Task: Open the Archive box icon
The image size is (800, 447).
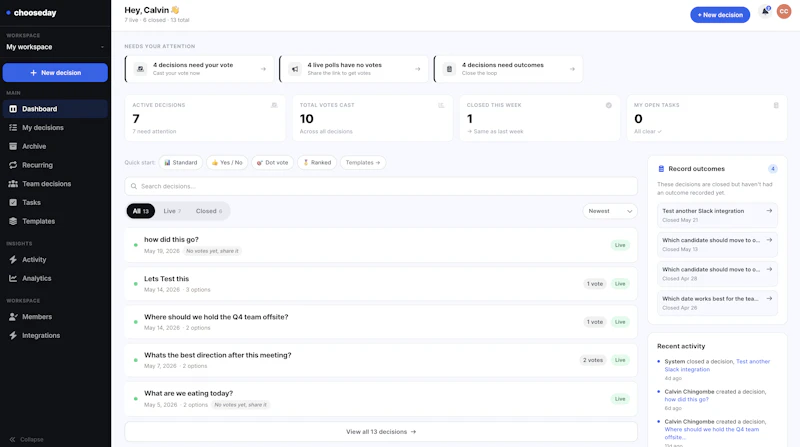Action: coord(13,146)
